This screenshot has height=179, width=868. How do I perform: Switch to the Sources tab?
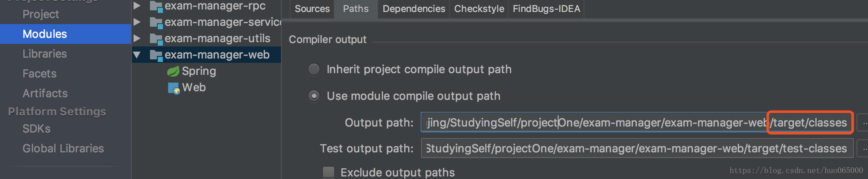tap(312, 9)
